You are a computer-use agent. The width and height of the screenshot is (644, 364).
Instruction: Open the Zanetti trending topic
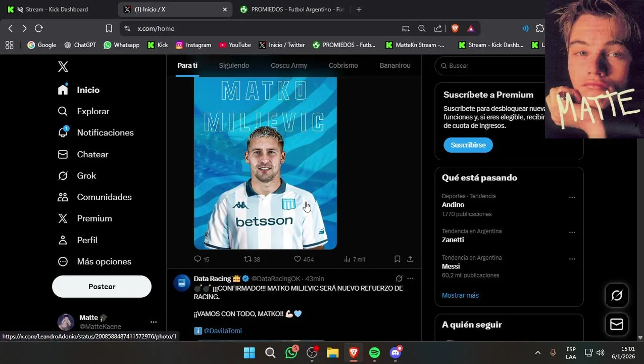(x=453, y=240)
